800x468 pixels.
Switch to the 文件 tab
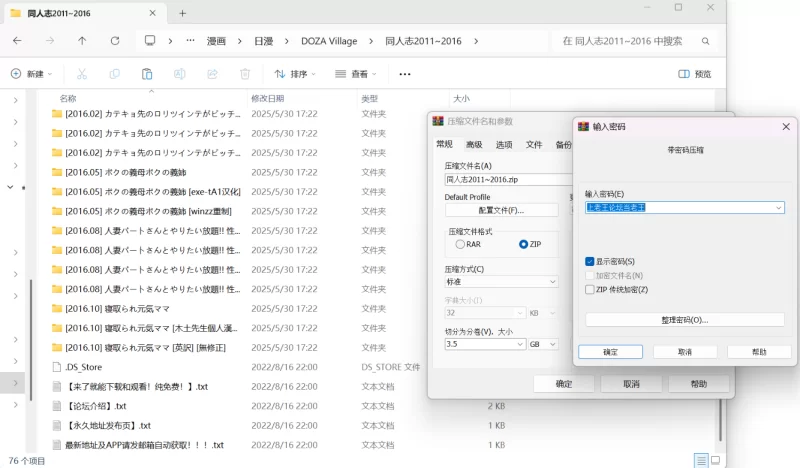click(534, 145)
